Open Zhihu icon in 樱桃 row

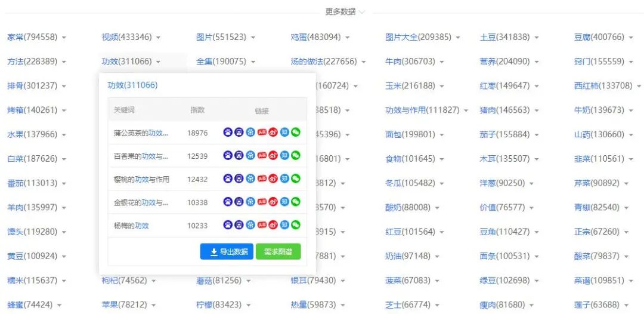[284, 178]
